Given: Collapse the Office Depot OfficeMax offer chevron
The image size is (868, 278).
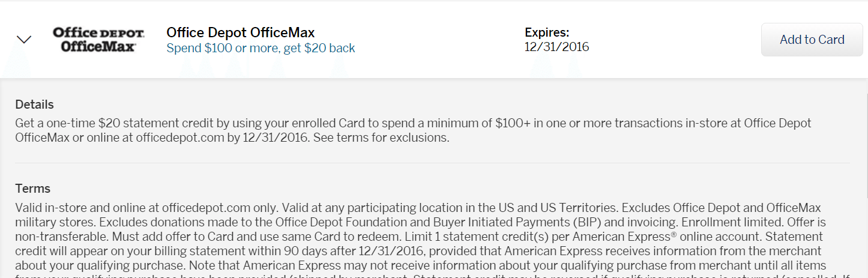Looking at the screenshot, I should point(24,40).
